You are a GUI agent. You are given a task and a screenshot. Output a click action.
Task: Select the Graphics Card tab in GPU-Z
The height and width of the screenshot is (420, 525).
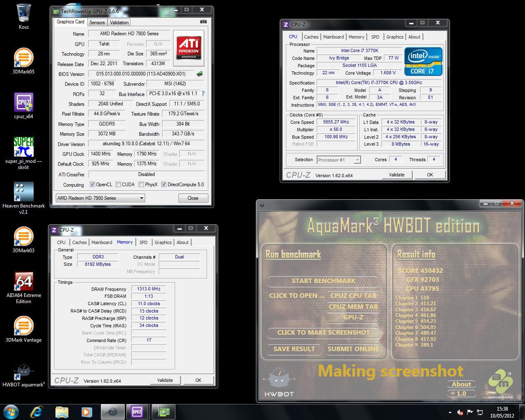(70, 22)
